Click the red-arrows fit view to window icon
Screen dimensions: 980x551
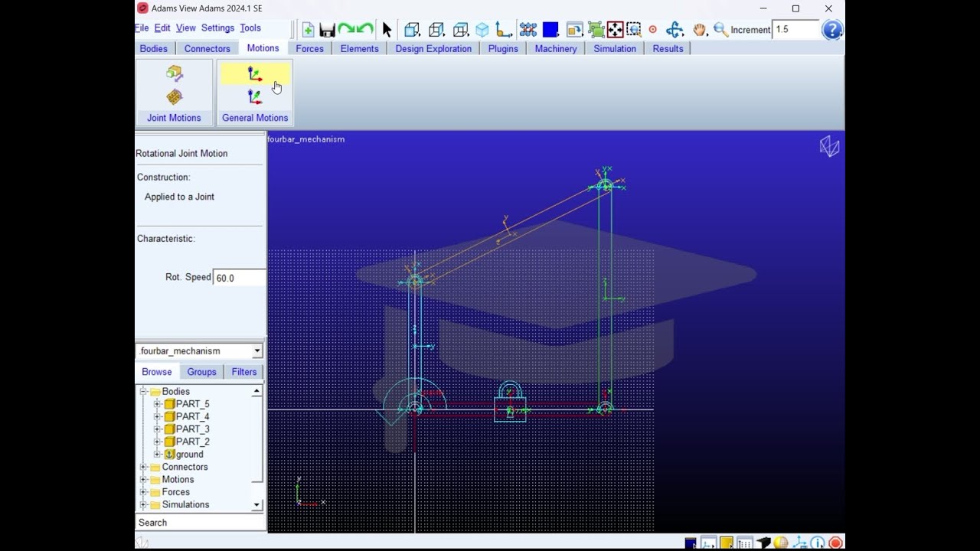[615, 30]
